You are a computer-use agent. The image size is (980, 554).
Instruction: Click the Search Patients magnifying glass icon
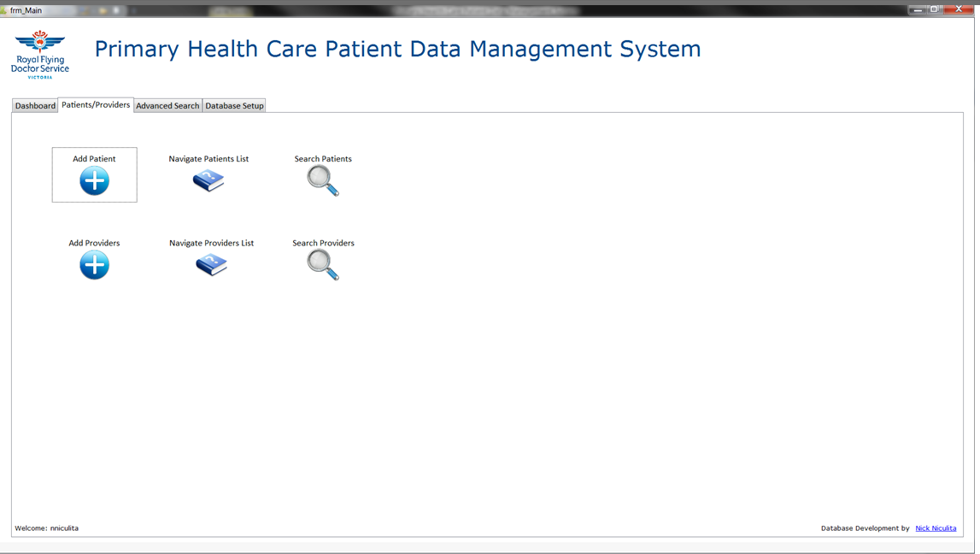coord(322,180)
